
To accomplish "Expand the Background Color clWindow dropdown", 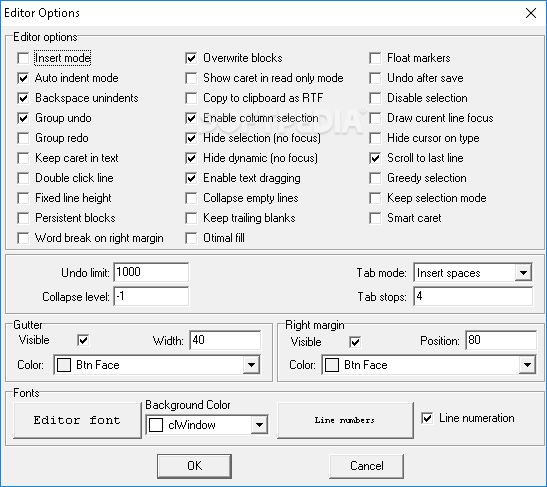I will pos(259,425).
